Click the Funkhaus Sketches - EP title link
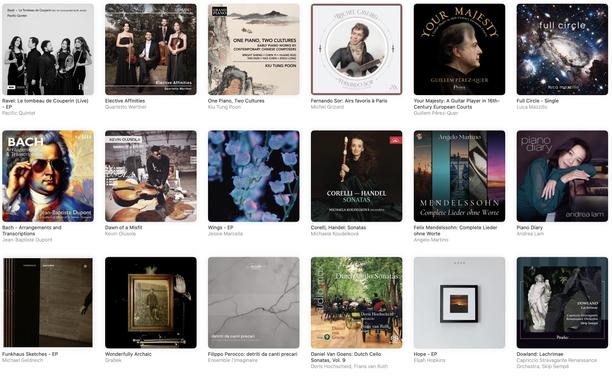Image resolution: width=612 pixels, height=376 pixels. point(30,354)
